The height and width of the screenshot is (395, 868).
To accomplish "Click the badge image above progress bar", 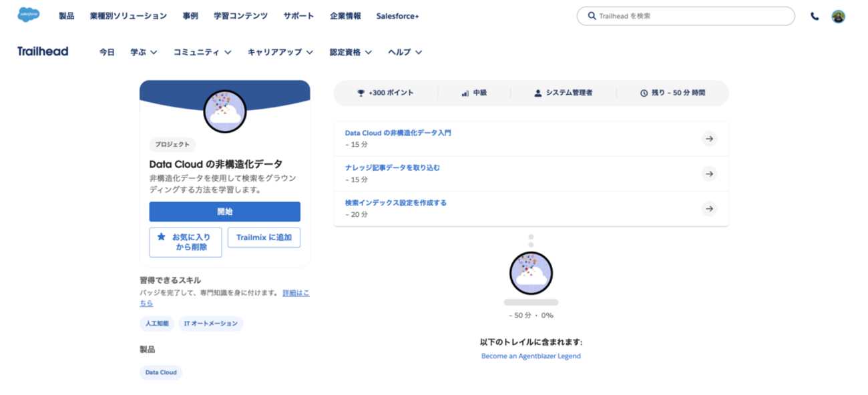I will click(x=531, y=274).
